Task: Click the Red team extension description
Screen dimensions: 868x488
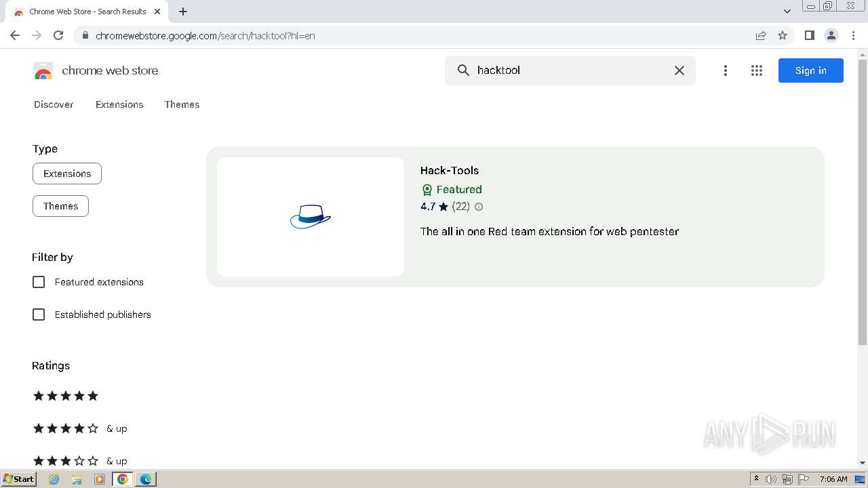Action: point(549,232)
